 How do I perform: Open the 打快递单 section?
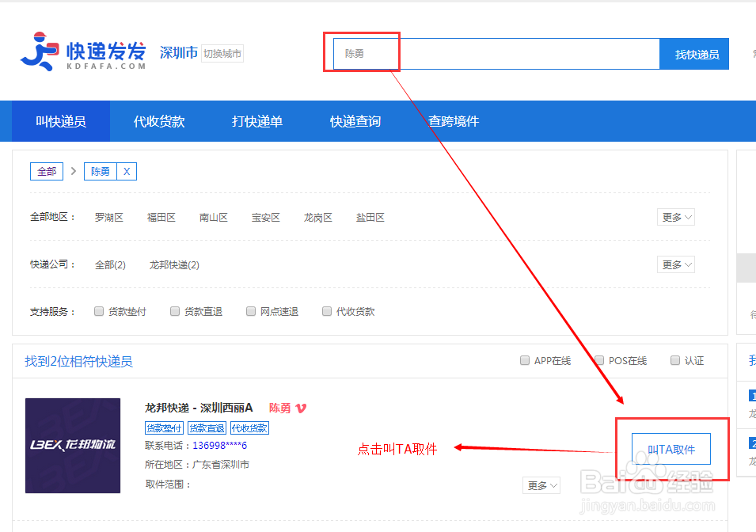tap(256, 121)
